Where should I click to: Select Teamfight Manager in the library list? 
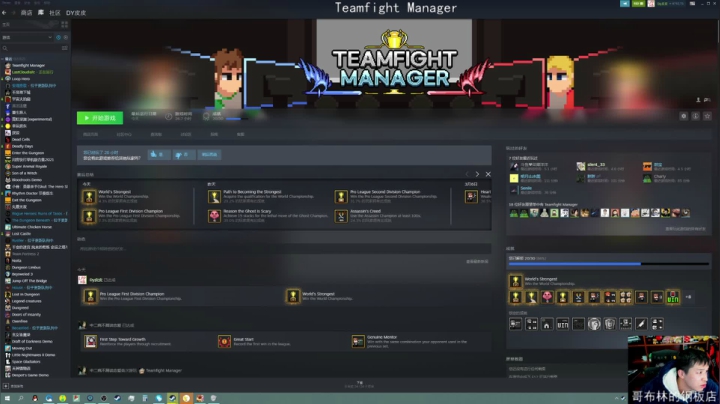point(28,66)
